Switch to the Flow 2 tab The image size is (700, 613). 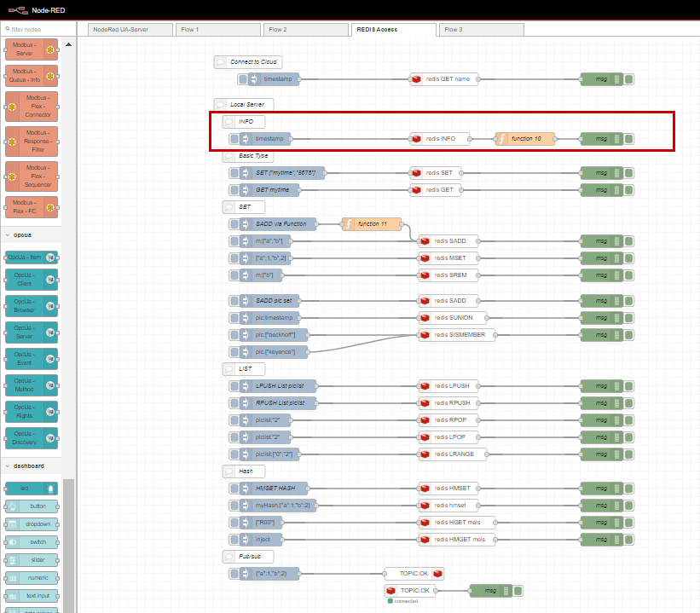[306, 30]
